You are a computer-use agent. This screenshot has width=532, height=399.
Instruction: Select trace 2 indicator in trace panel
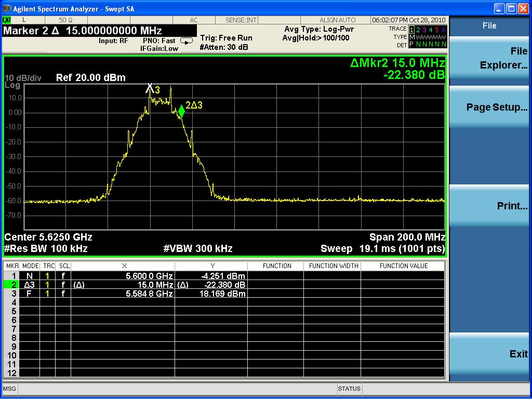click(x=419, y=29)
